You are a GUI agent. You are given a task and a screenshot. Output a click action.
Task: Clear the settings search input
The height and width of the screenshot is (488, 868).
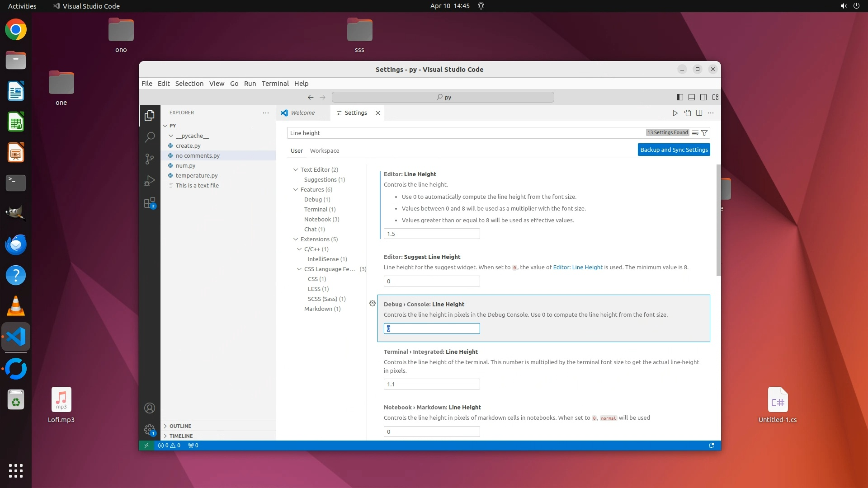point(695,133)
